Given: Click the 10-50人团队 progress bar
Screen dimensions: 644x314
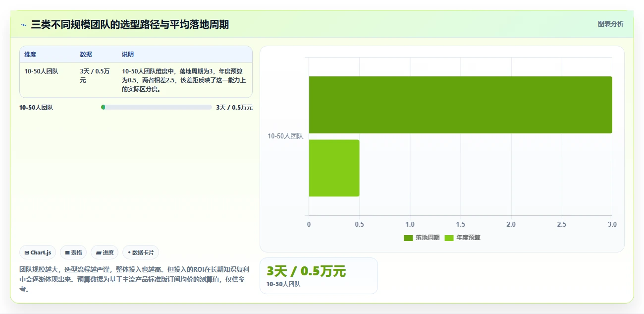Looking at the screenshot, I should click(157, 107).
